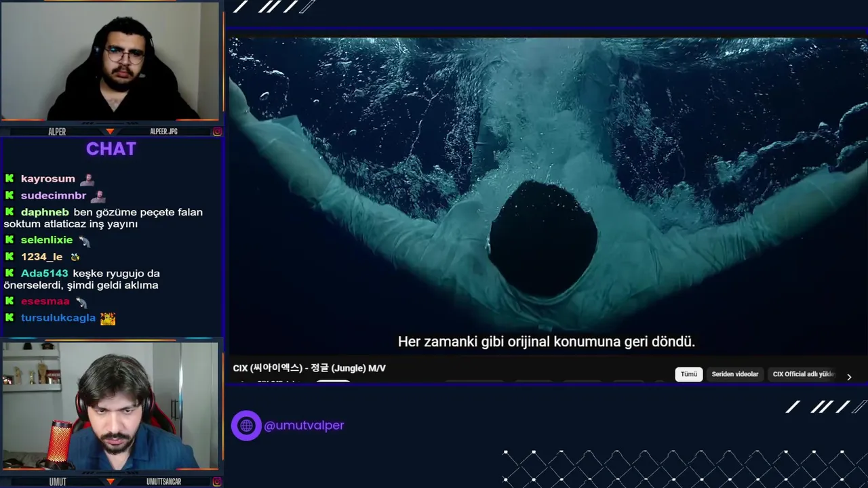Select the Seriden videolar chip
868x488 pixels.
(735, 374)
